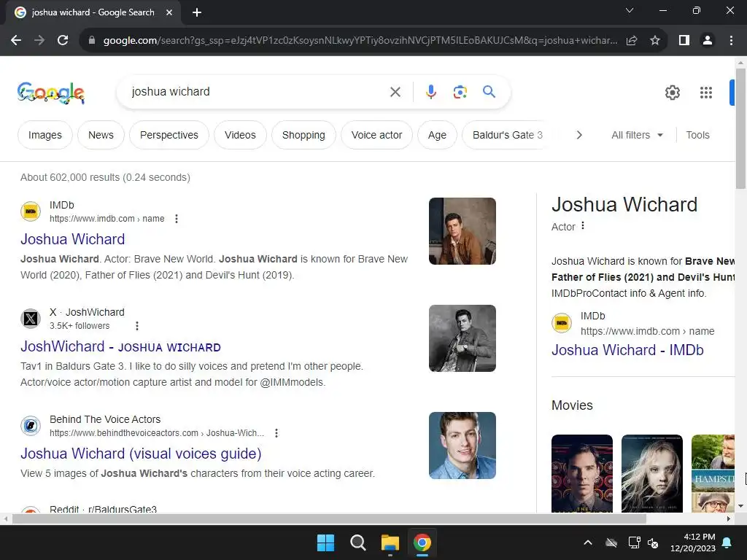Open Google apps grid
Image resolution: width=747 pixels, height=560 pixels.
[706, 93]
